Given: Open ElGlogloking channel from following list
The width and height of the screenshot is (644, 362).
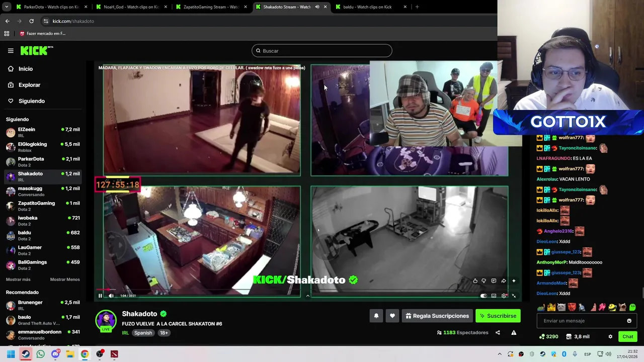Looking at the screenshot, I should pyautogui.click(x=43, y=147).
